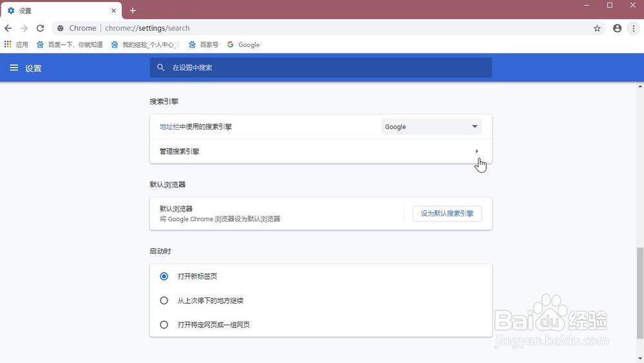
Task: Reload the current page
Action: 40,28
